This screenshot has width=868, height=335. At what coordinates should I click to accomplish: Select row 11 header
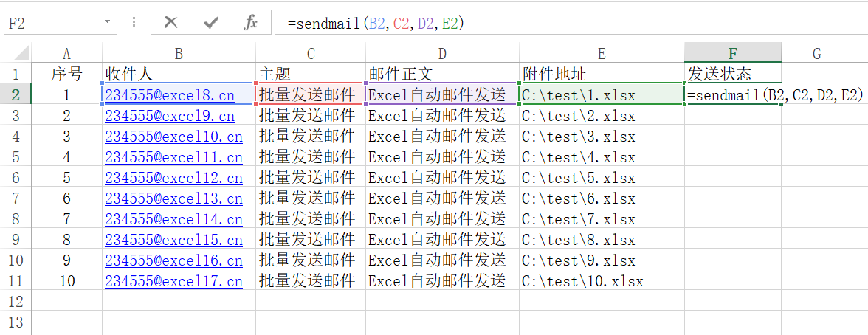click(x=15, y=280)
